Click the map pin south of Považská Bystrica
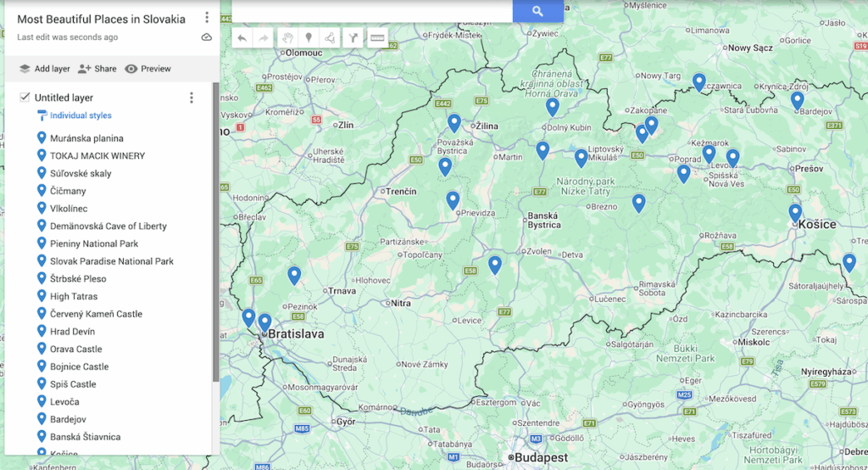The height and width of the screenshot is (470, 868). tap(445, 166)
